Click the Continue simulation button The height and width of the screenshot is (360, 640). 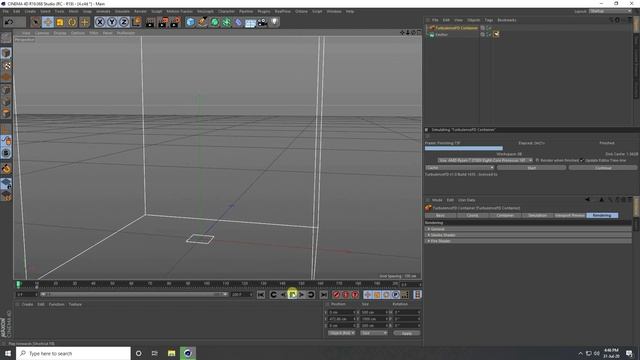click(603, 168)
